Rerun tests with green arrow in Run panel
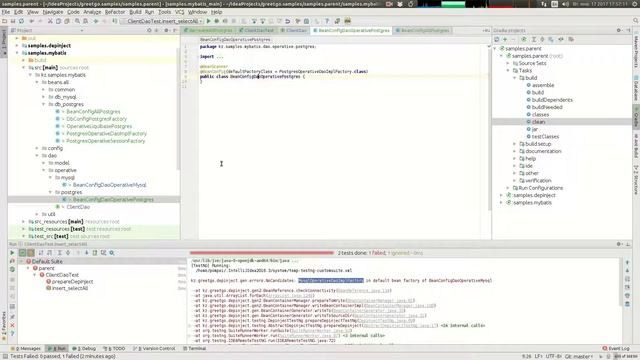 (12, 253)
